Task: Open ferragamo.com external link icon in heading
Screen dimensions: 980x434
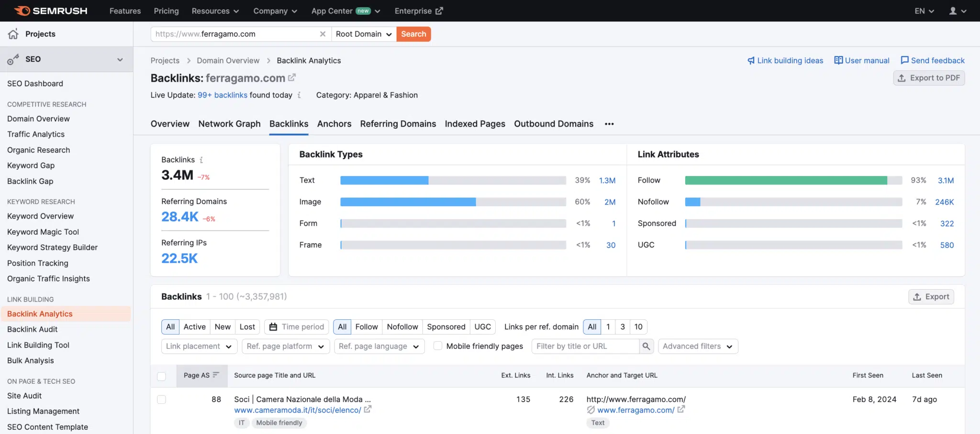Action: [292, 77]
